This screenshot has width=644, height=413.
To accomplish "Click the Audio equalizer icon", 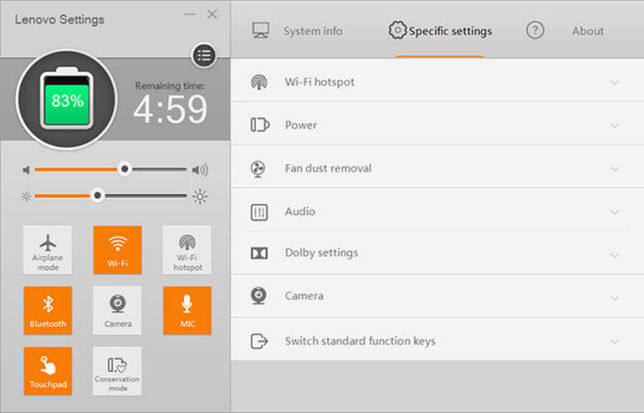I will pos(259,212).
